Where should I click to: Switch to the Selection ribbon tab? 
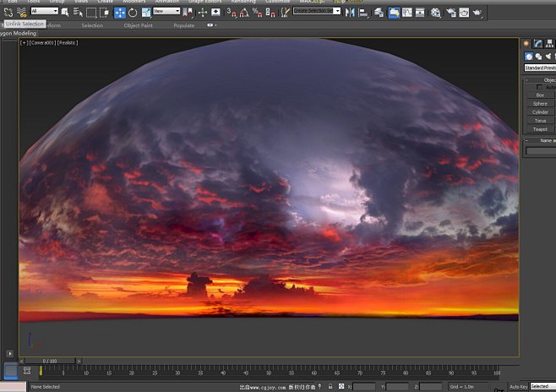tap(92, 25)
